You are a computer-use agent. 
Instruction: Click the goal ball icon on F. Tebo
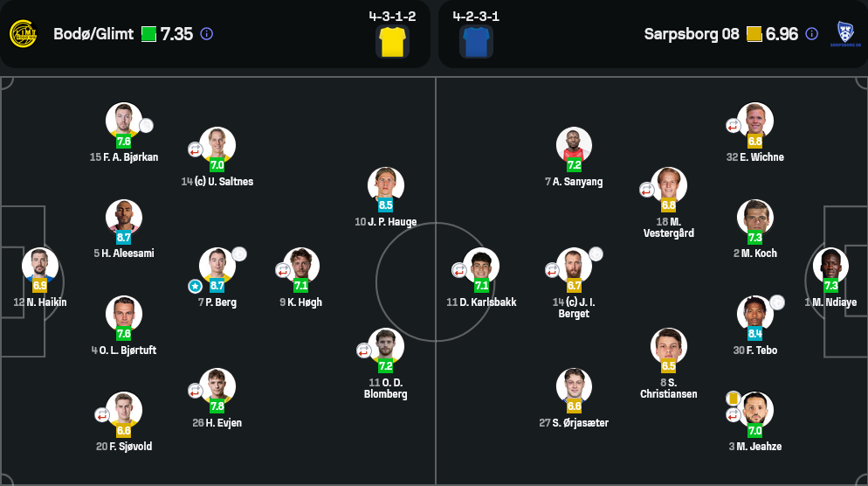pyautogui.click(x=777, y=302)
